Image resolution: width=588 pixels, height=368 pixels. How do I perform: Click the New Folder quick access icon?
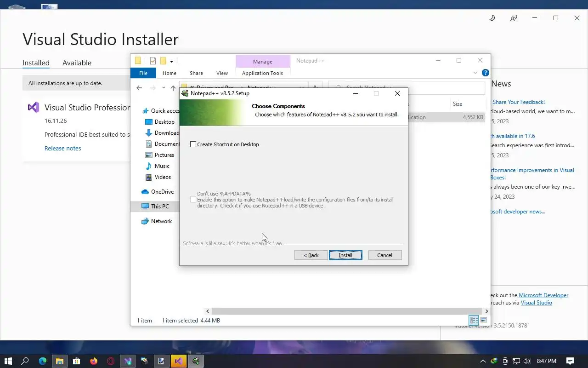(x=163, y=61)
